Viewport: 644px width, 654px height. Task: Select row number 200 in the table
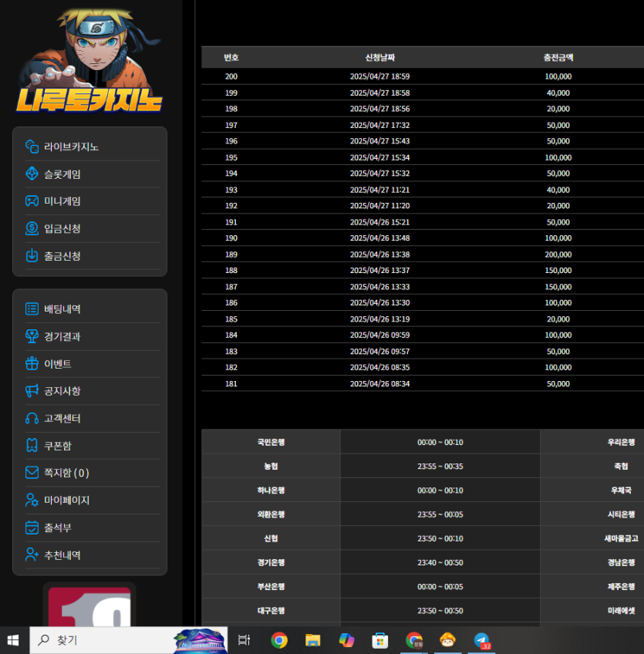(231, 76)
